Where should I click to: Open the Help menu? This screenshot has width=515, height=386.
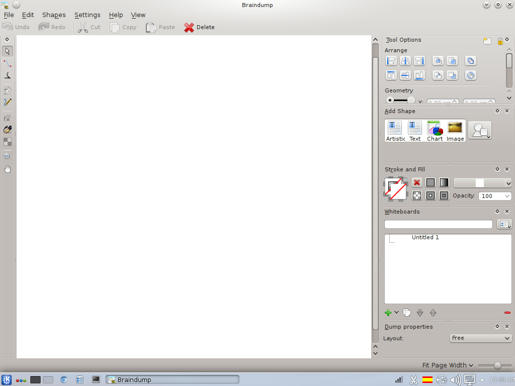(x=116, y=15)
